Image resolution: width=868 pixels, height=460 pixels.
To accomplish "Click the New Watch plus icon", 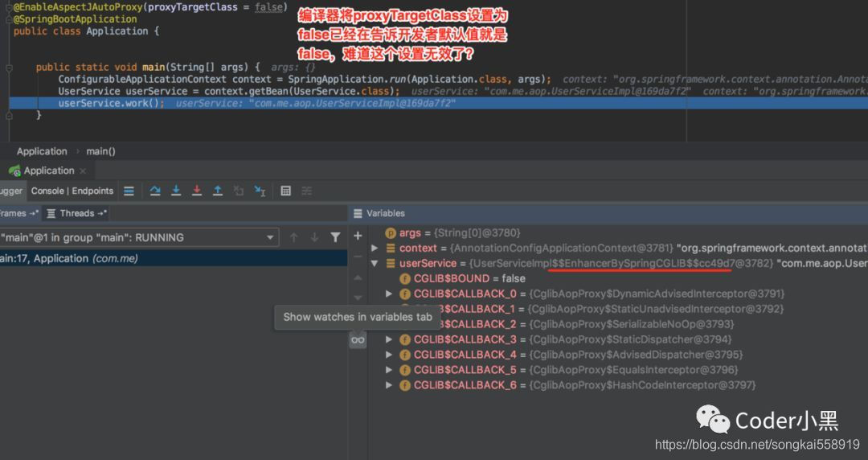I will tap(358, 236).
